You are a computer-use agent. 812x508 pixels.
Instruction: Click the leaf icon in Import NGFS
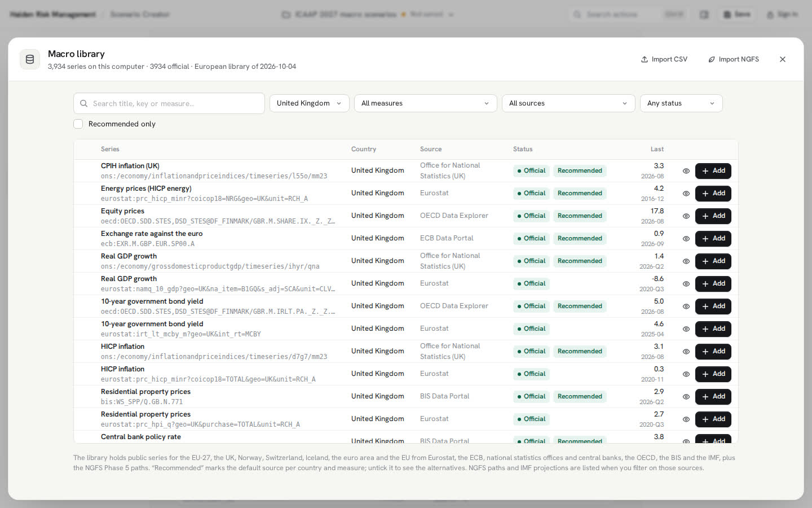click(x=712, y=59)
